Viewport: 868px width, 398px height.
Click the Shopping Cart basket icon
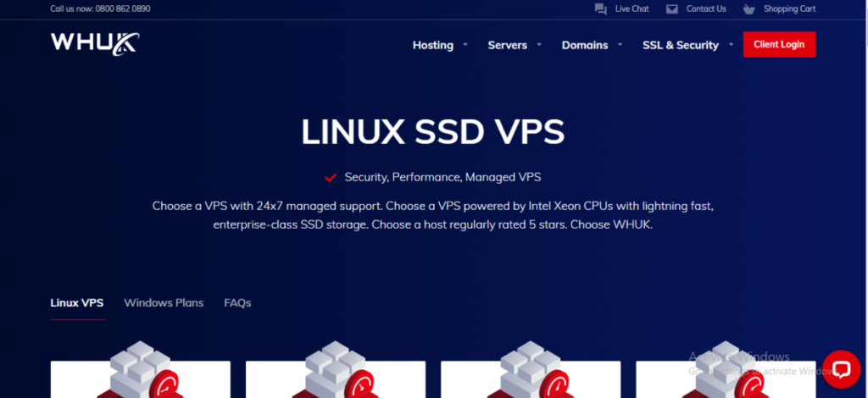(749, 9)
